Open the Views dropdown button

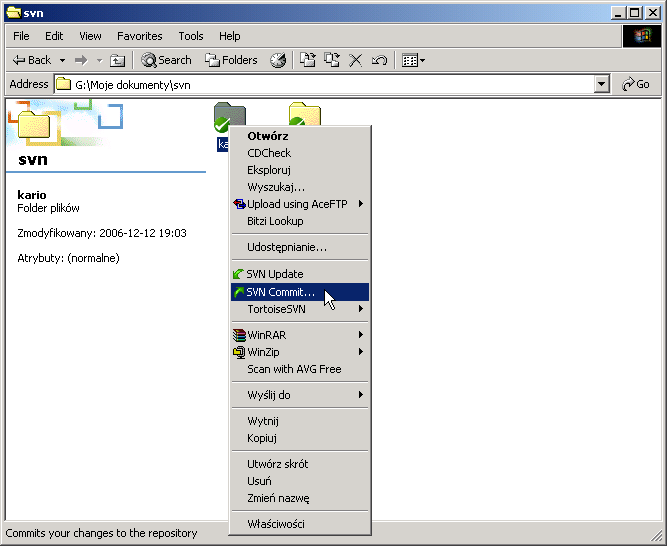(x=413, y=60)
